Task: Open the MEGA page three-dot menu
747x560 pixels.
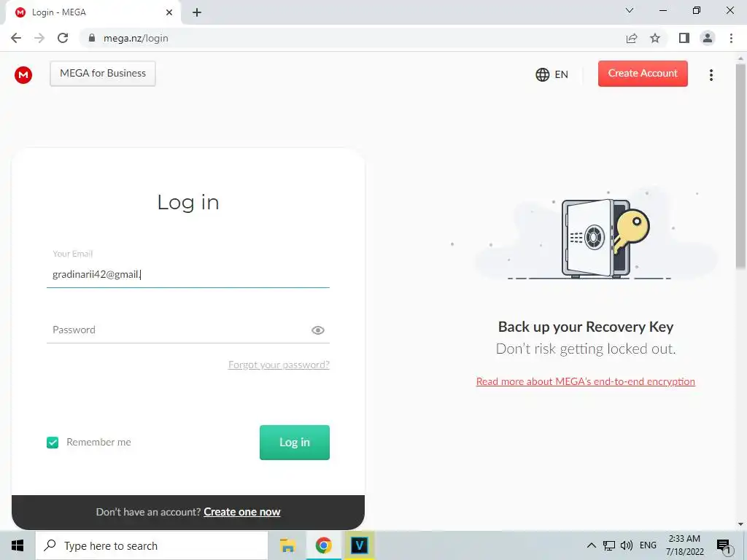Action: [711, 75]
